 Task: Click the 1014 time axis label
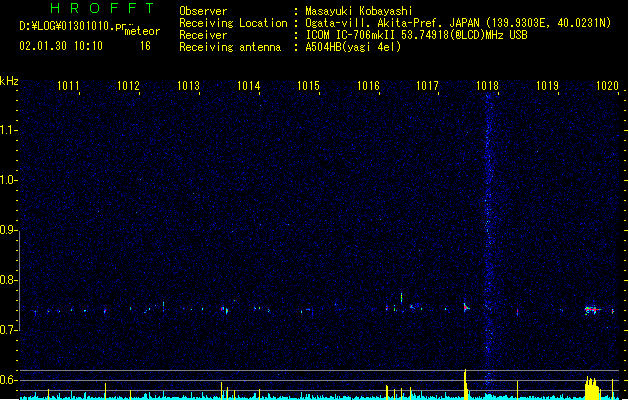(248, 86)
